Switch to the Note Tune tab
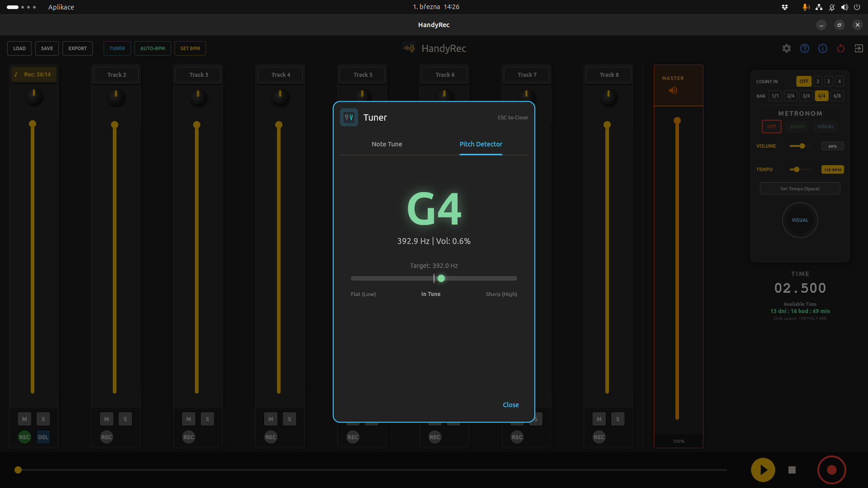Viewport: 868px width, 488px height. tap(387, 144)
